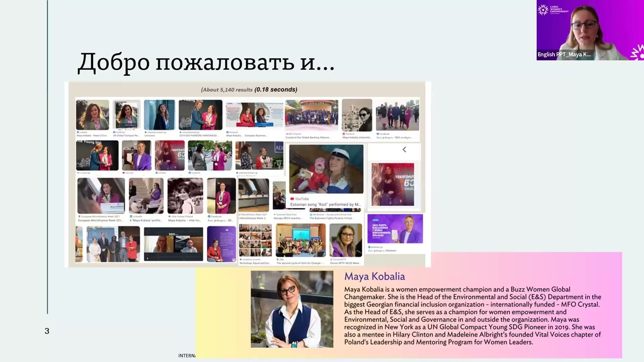Open the five-person group photo thumbnail

113,244
